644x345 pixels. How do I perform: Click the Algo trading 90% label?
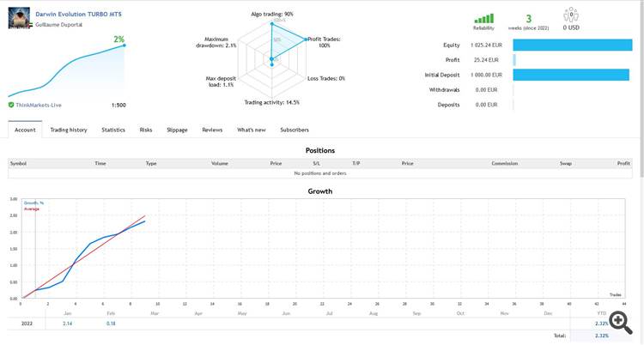tap(272, 15)
